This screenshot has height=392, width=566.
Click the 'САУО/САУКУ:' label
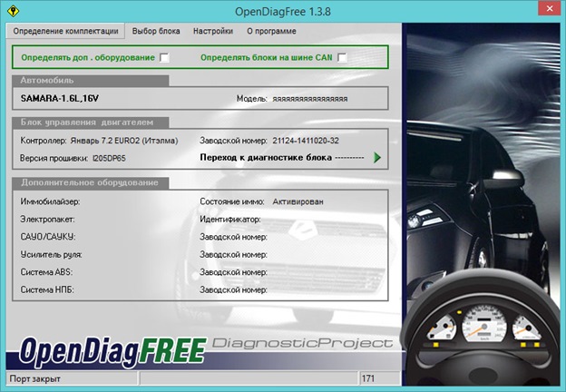click(48, 237)
